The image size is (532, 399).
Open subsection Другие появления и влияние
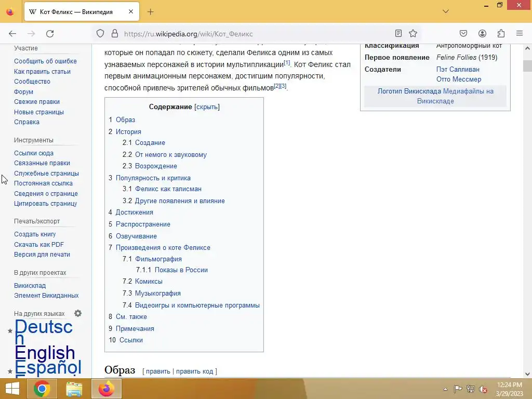tap(180, 201)
